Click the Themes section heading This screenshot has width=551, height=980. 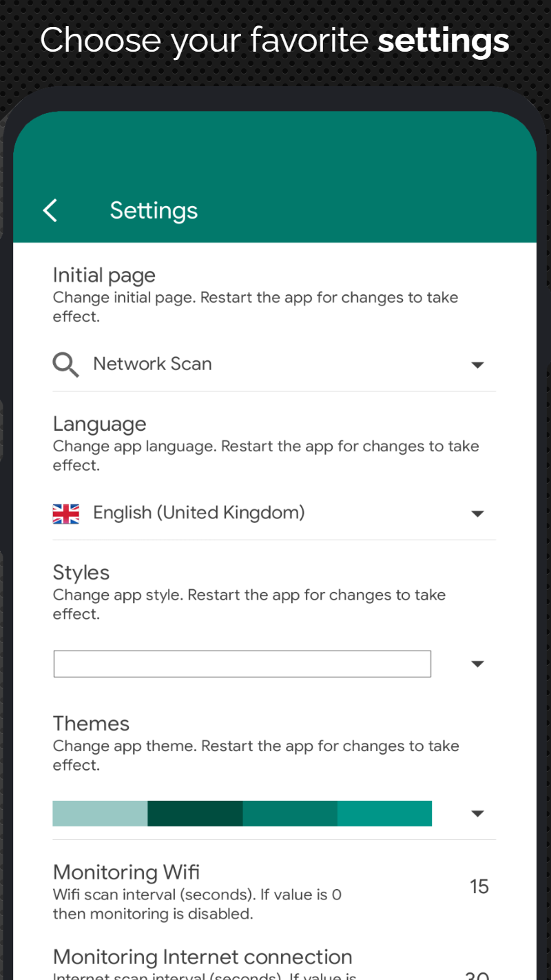click(x=91, y=724)
